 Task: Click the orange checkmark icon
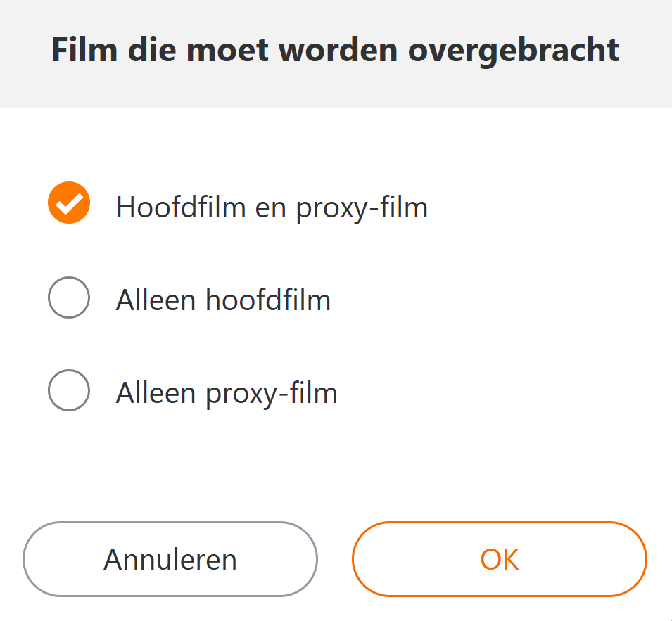point(69,203)
